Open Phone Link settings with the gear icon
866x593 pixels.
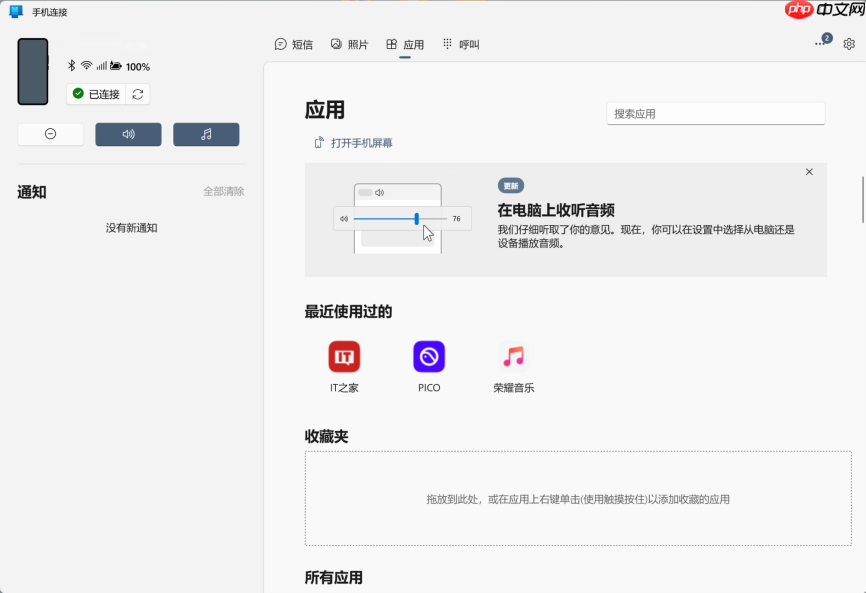point(849,44)
